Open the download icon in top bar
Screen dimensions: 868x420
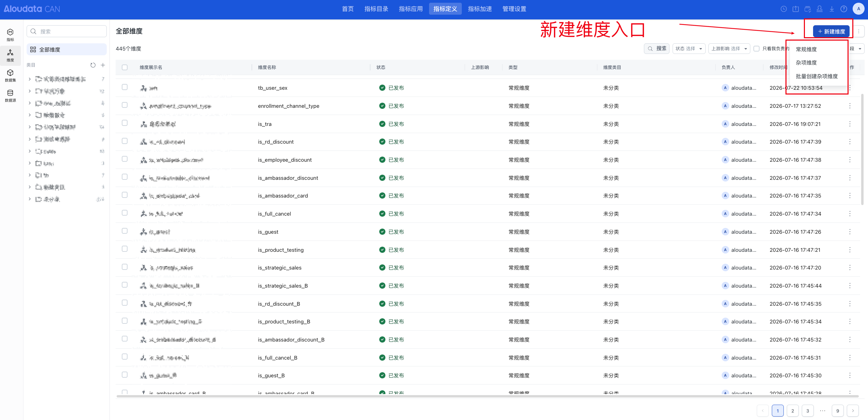click(832, 9)
